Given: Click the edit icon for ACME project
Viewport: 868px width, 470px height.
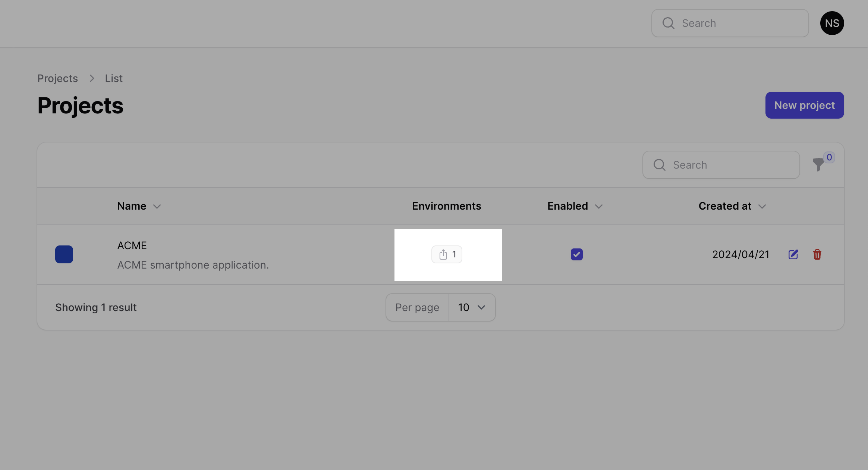Looking at the screenshot, I should pos(793,254).
